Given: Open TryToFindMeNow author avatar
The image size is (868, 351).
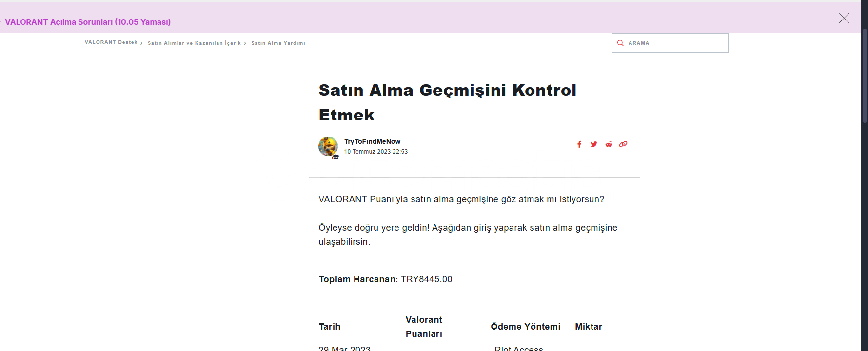Looking at the screenshot, I should (x=328, y=146).
